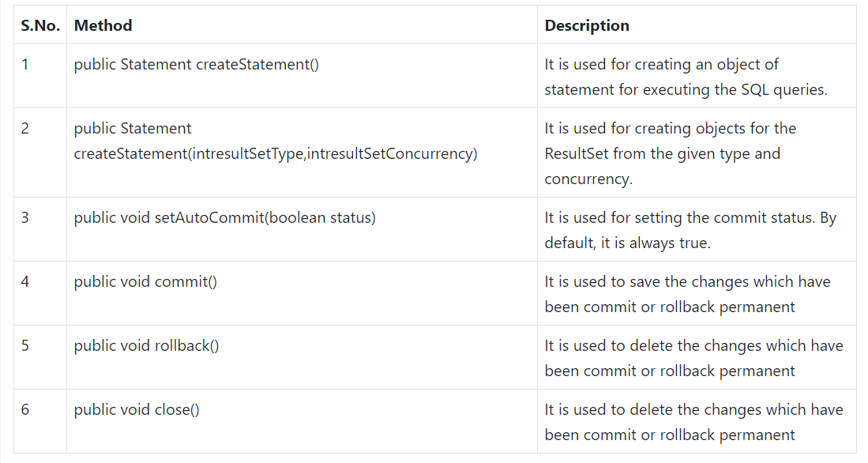Click the description about executing SQL queries
Screen dimensions: 868x463
click(x=686, y=77)
